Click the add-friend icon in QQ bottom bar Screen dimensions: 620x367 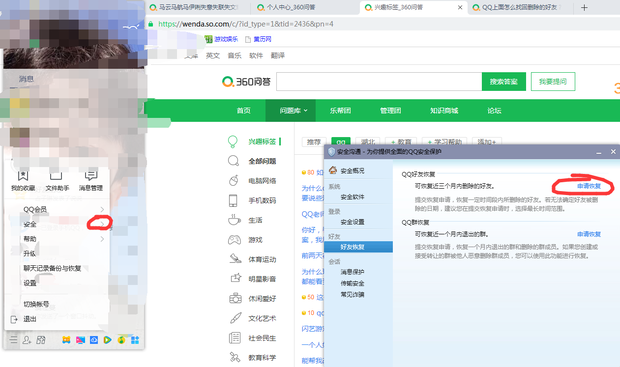click(x=27, y=340)
